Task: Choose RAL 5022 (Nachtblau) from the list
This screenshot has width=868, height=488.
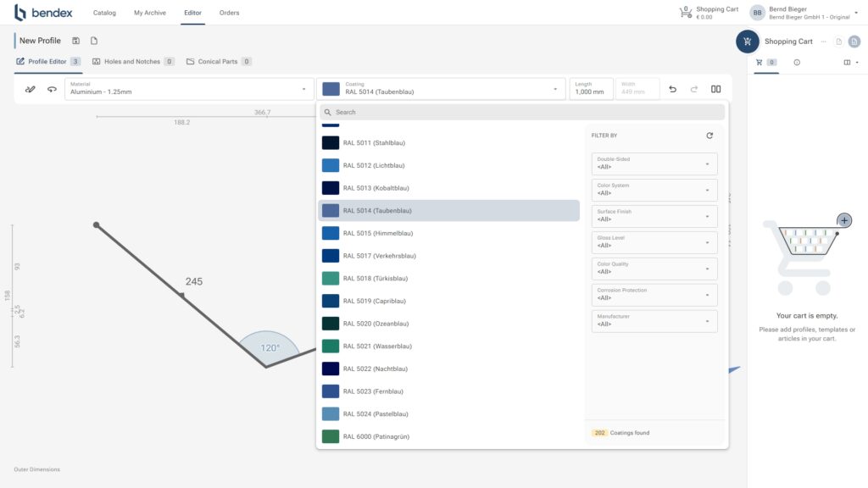Action: (376, 369)
